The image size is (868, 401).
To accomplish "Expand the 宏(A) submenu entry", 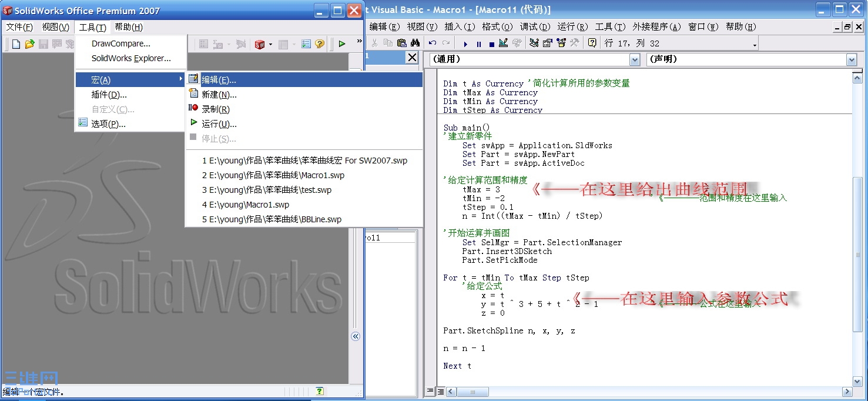I will 131,79.
